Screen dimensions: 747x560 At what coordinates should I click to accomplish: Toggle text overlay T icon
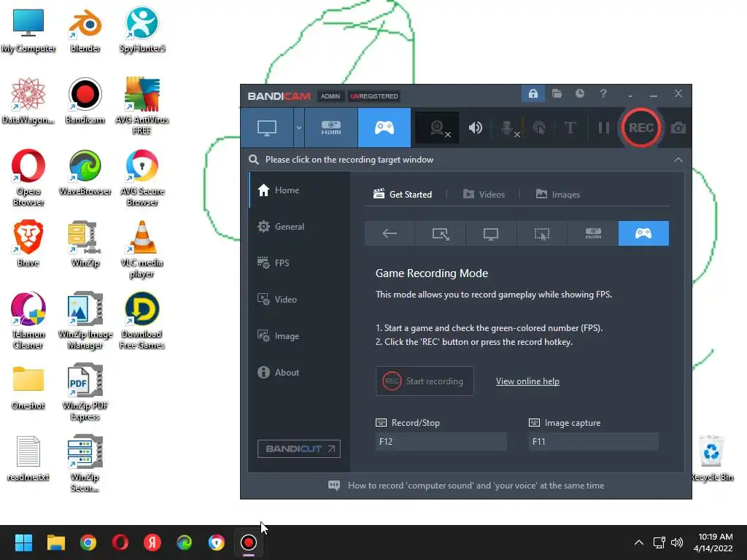pos(570,128)
